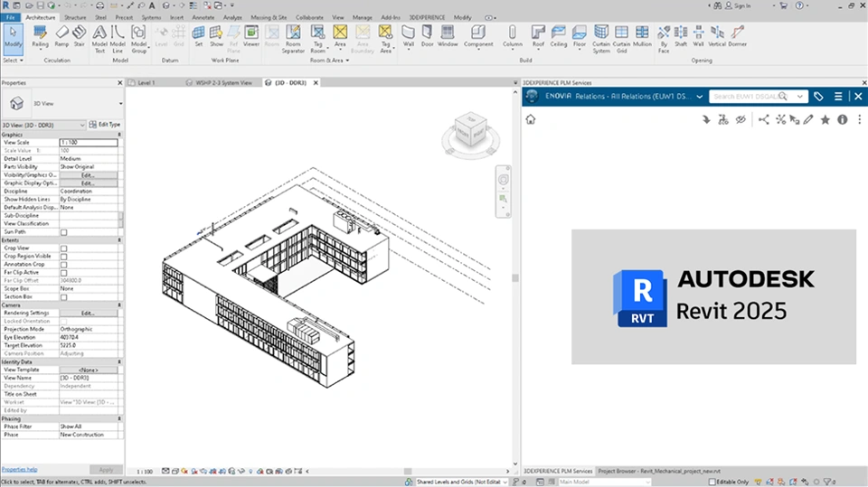Image resolution: width=868 pixels, height=487 pixels.
Task: Choose the Door tool
Action: (x=427, y=36)
